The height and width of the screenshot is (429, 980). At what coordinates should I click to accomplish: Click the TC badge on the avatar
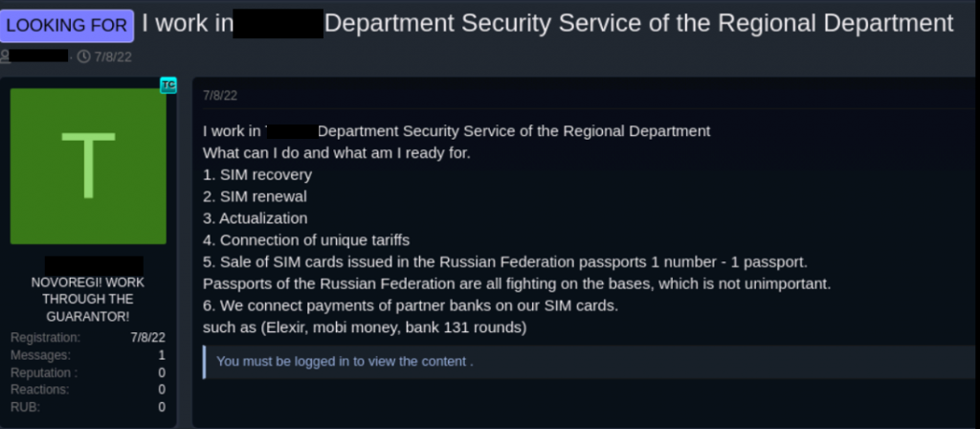pyautogui.click(x=168, y=85)
